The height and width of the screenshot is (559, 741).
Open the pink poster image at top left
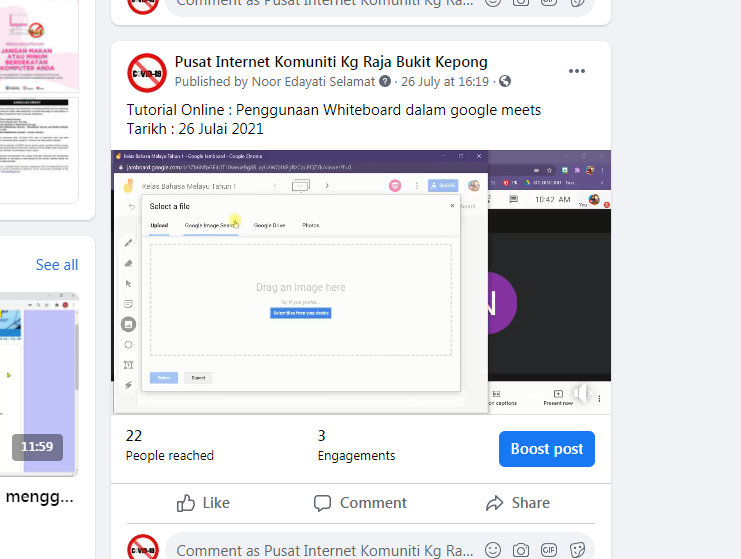[x=38, y=100]
